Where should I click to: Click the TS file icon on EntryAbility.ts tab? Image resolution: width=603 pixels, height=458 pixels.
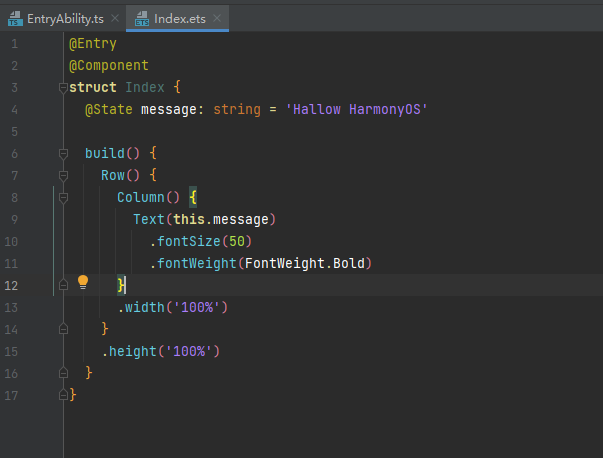pyautogui.click(x=15, y=18)
